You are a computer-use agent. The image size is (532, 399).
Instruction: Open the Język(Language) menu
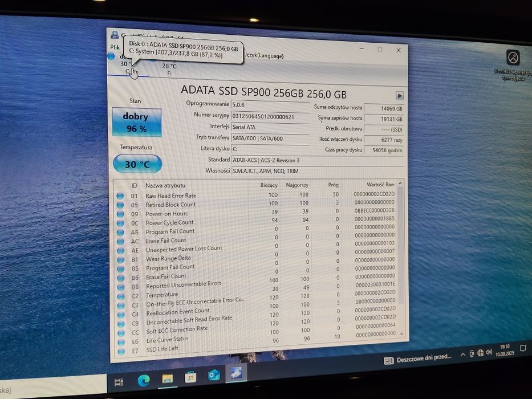(264, 56)
